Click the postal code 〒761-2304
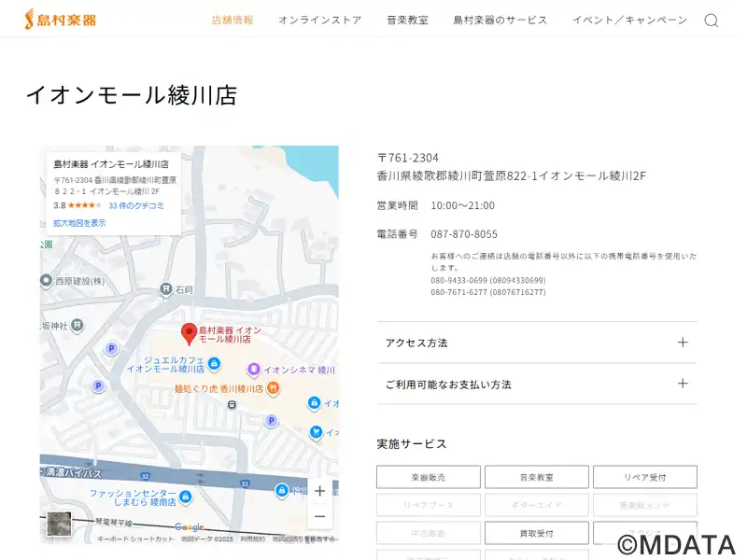This screenshot has height=560, width=747. (408, 158)
